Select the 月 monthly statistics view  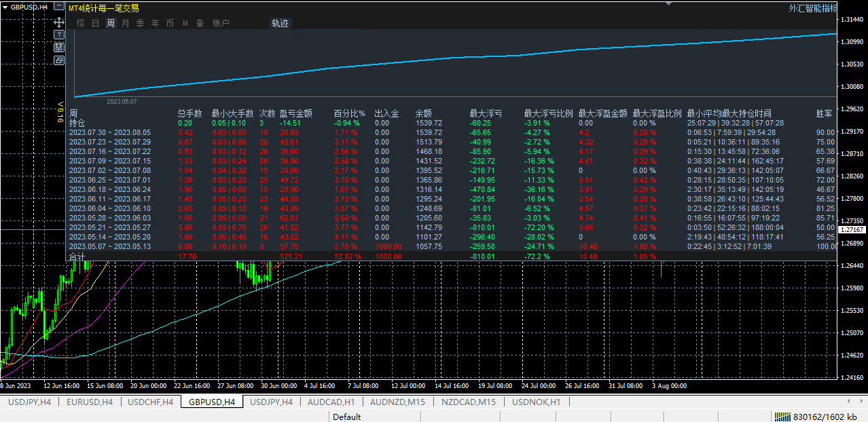click(x=125, y=23)
